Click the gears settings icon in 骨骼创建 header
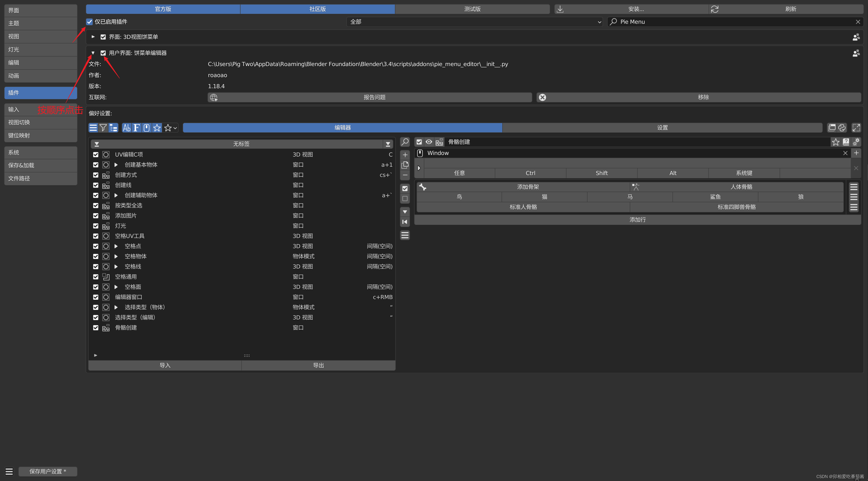The height and width of the screenshot is (481, 868). coord(856,142)
